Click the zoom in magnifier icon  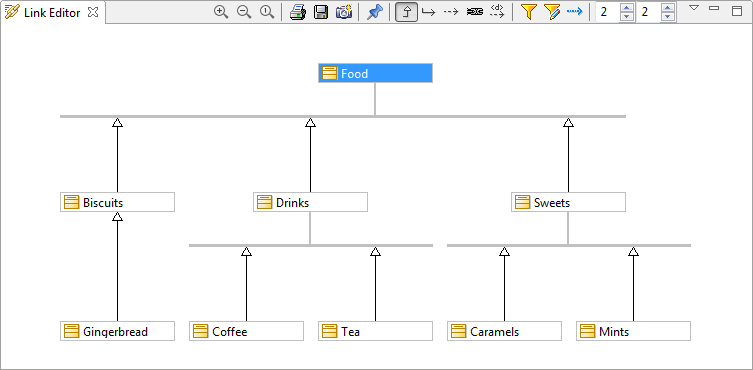coord(221,12)
